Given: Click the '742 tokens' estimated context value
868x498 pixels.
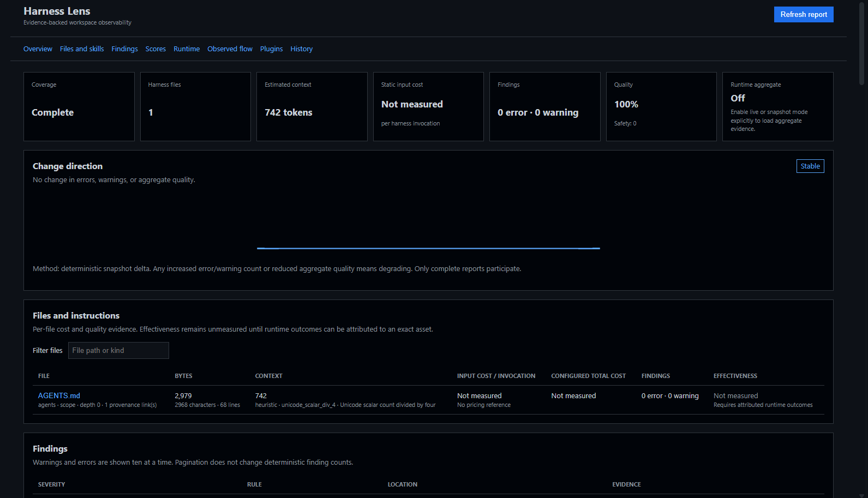Looking at the screenshot, I should [x=289, y=112].
